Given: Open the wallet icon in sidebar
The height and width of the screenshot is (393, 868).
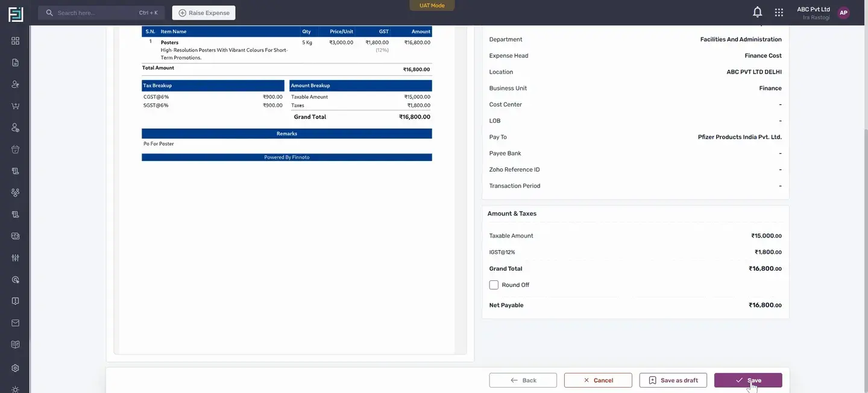Looking at the screenshot, I should click(15, 236).
